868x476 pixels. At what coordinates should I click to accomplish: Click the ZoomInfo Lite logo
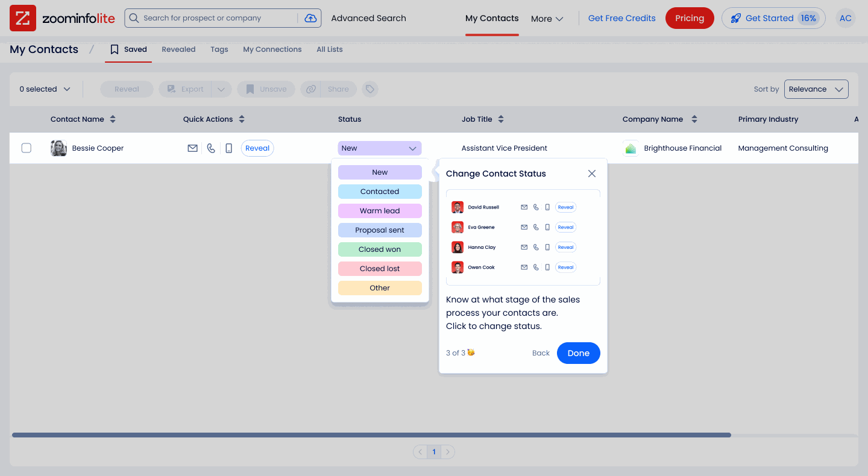62,18
